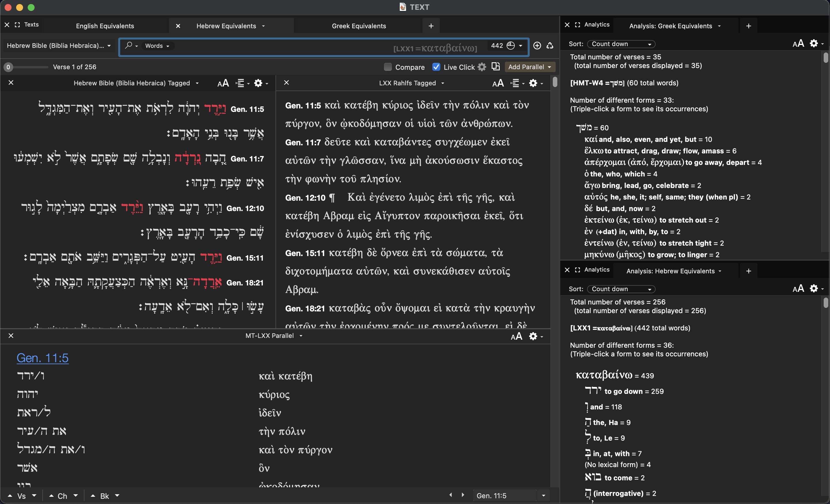Open text size AA control in LXX Rahlfs pane
The image size is (830, 504).
pos(498,83)
